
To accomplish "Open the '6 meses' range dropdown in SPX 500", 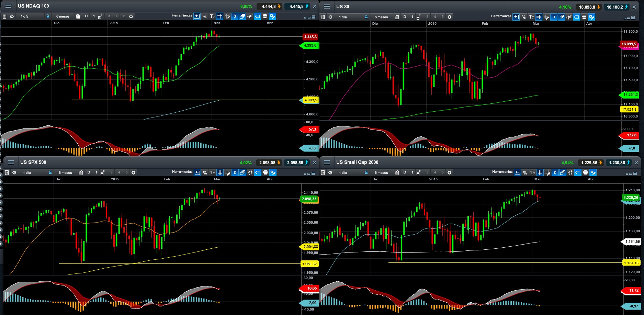I will (65, 172).
